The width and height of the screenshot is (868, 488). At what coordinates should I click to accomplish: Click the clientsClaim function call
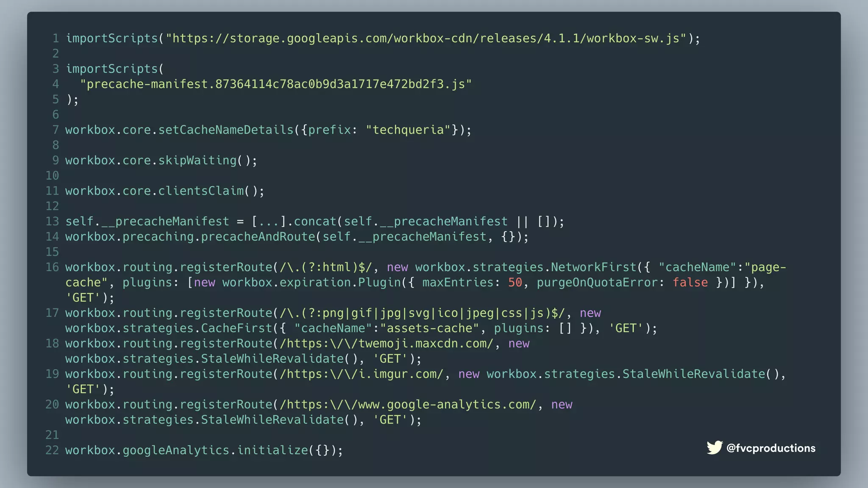201,191
